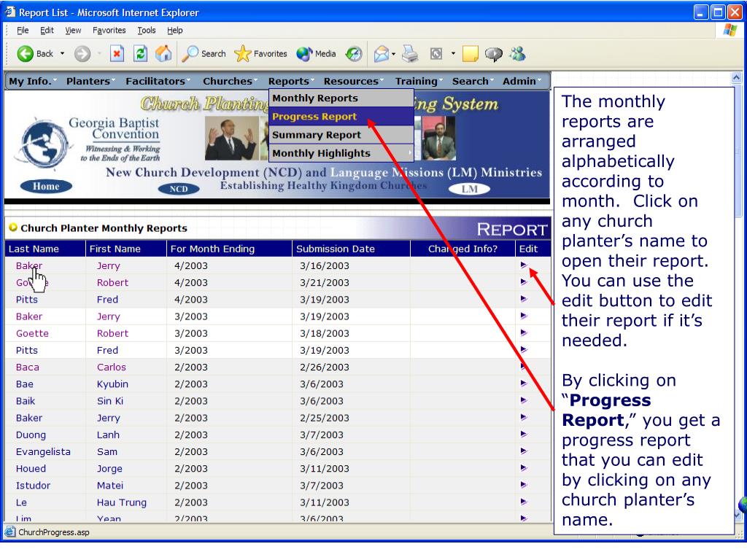
Task: Expand the Training navigation menu
Action: coord(419,82)
